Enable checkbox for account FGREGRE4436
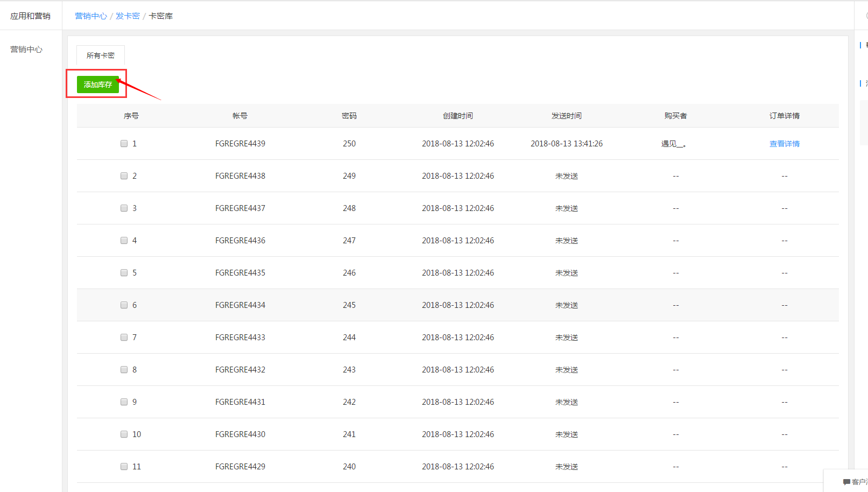This screenshot has width=868, height=492. 124,241
